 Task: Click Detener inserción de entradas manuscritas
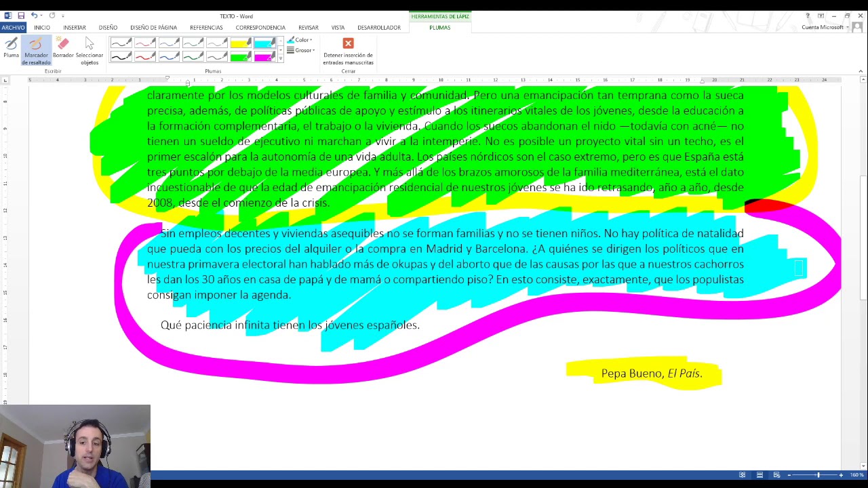click(x=348, y=52)
